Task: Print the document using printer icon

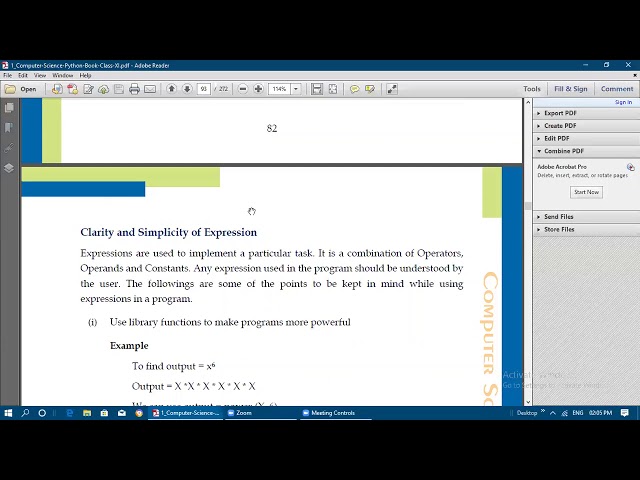Action: pyautogui.click(x=134, y=89)
